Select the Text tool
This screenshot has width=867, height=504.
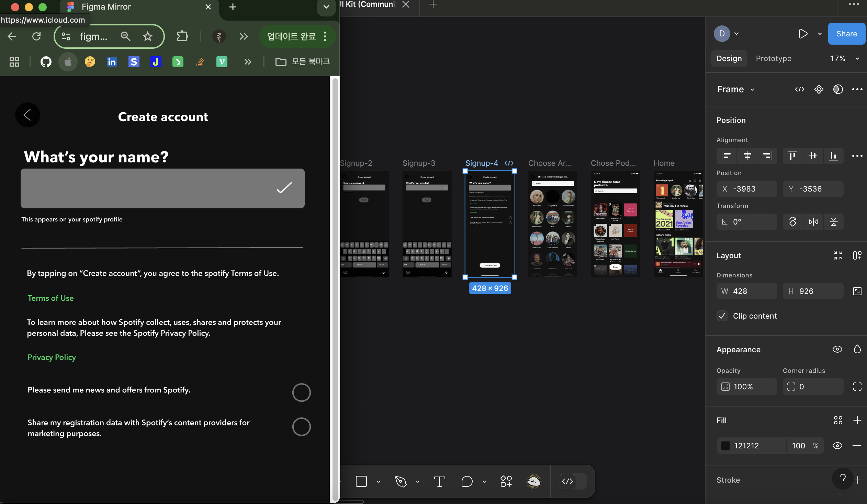[439, 481]
